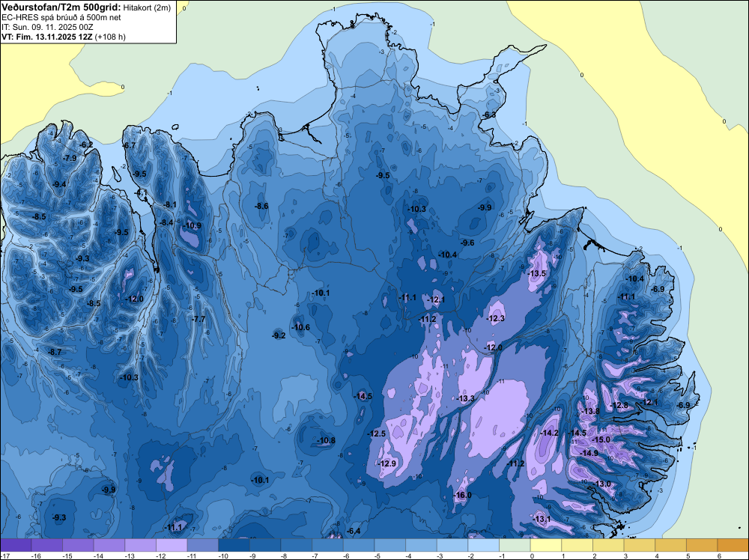This screenshot has width=749, height=560.
Task: Select the dark navy legend cell between -10 and -9
Action: [x=234, y=545]
